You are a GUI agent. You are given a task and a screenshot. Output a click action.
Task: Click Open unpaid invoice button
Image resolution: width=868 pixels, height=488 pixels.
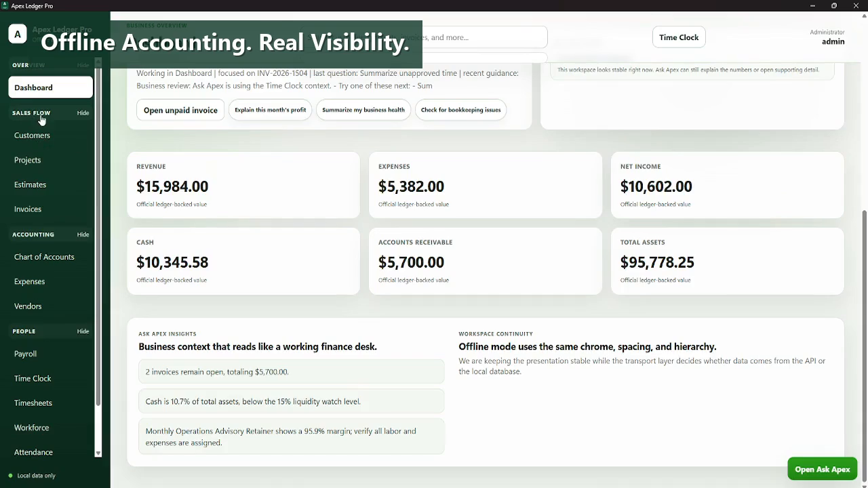(180, 110)
